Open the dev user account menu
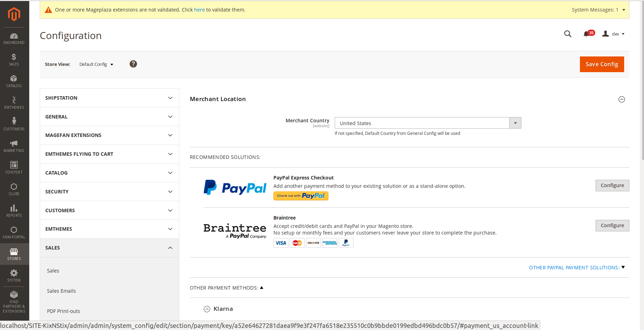Screen dimensions: 644x330 pos(613,34)
